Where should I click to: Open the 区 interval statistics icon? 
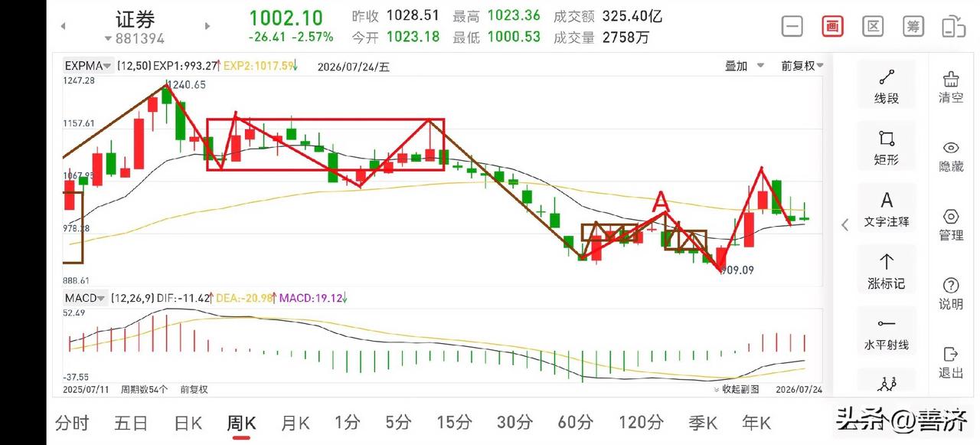click(872, 26)
